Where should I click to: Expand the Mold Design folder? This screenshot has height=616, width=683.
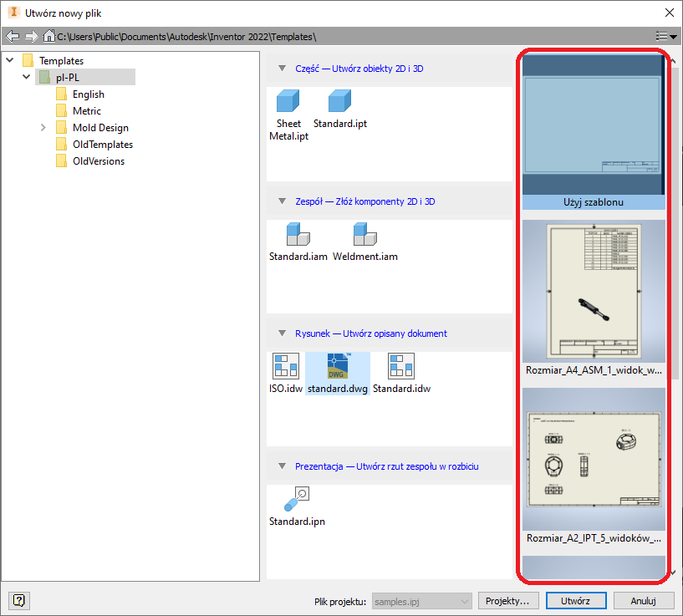coord(43,128)
